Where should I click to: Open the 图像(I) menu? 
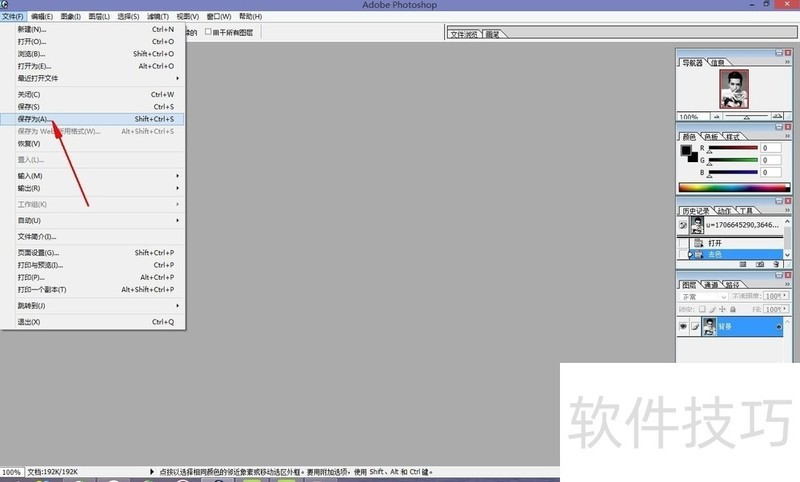(x=70, y=16)
